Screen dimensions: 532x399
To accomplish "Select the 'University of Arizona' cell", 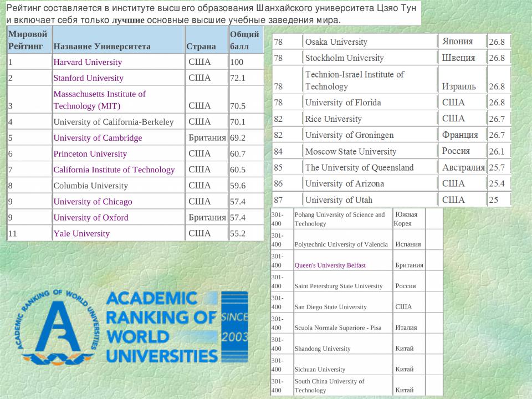I will (370, 183).
